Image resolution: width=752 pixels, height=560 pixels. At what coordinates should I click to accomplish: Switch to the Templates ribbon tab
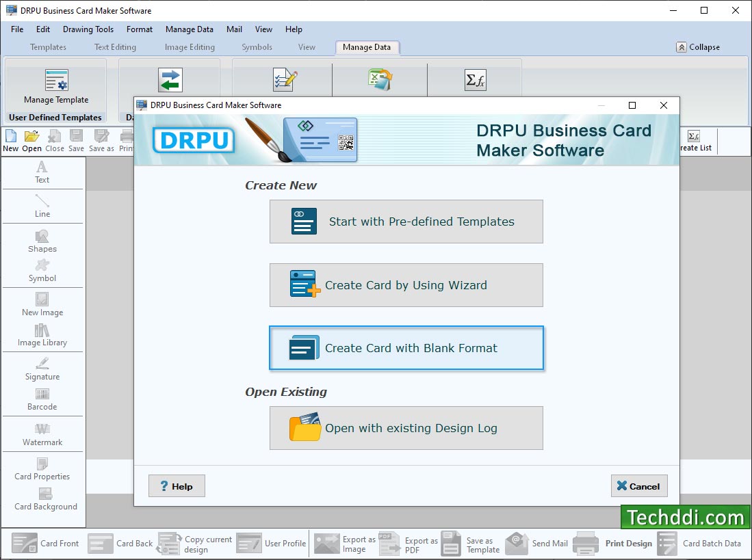pos(48,47)
